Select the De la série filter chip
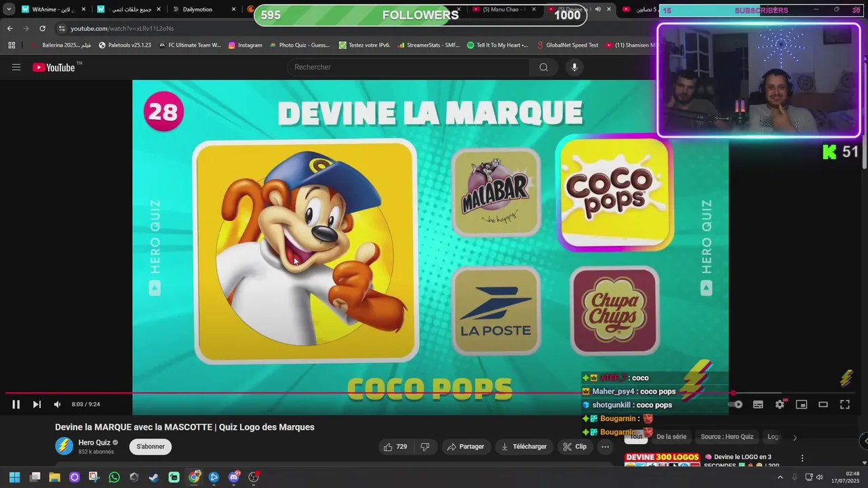Viewport: 868px width, 488px height. [x=671, y=437]
